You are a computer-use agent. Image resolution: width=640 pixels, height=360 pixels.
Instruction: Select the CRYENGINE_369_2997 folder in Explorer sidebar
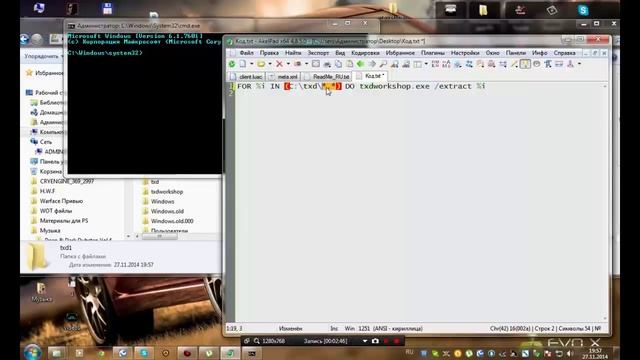pyautogui.click(x=62, y=181)
